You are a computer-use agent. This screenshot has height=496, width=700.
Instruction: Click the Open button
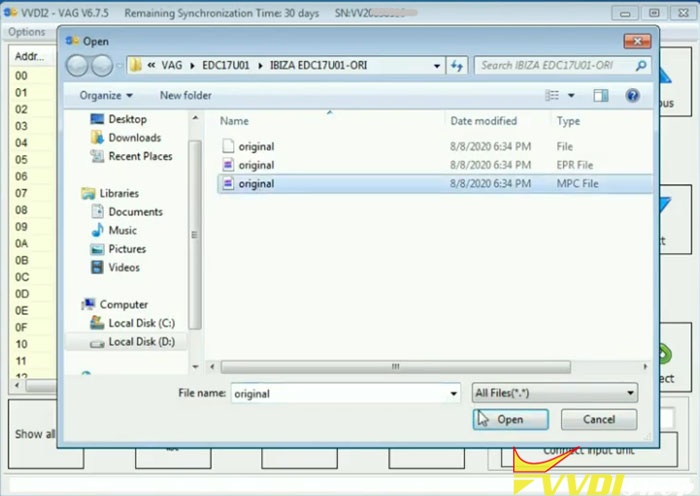coord(510,420)
